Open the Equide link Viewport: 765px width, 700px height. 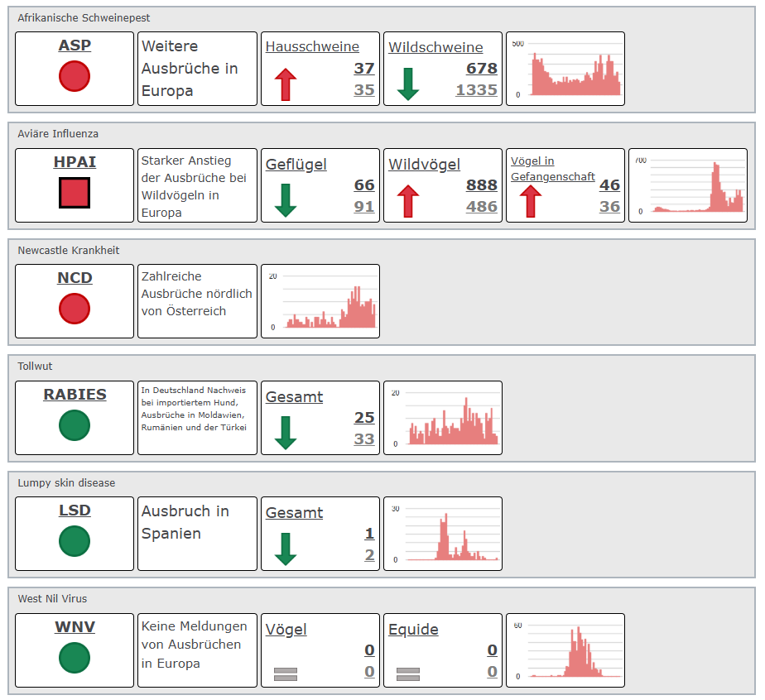(x=413, y=630)
